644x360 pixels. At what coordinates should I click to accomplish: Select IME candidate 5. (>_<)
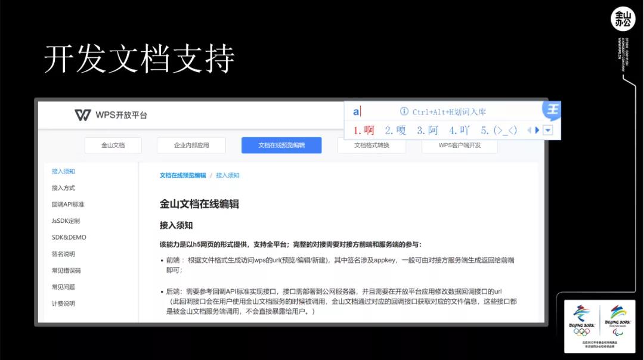(499, 131)
